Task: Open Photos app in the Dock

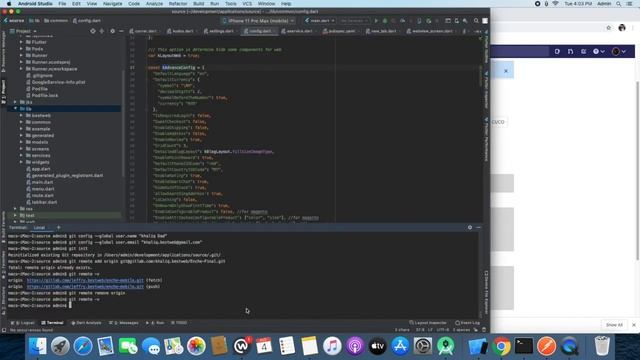Action: (196, 346)
